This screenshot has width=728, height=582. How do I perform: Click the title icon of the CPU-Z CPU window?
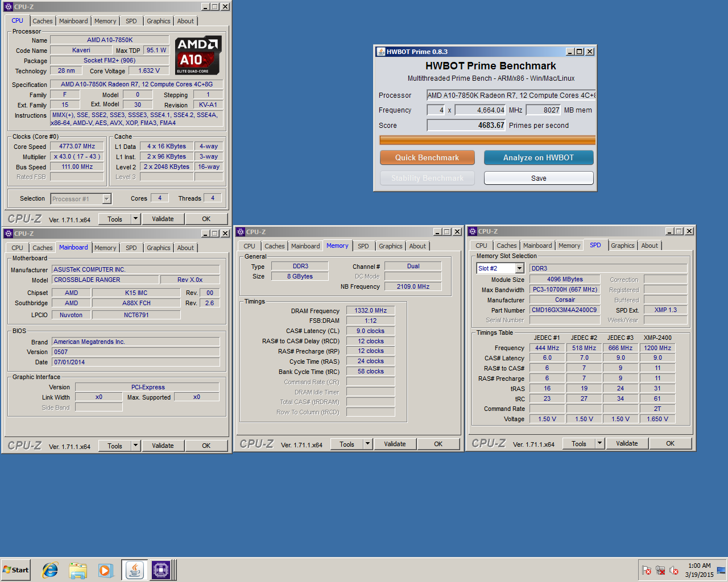[x=9, y=7]
